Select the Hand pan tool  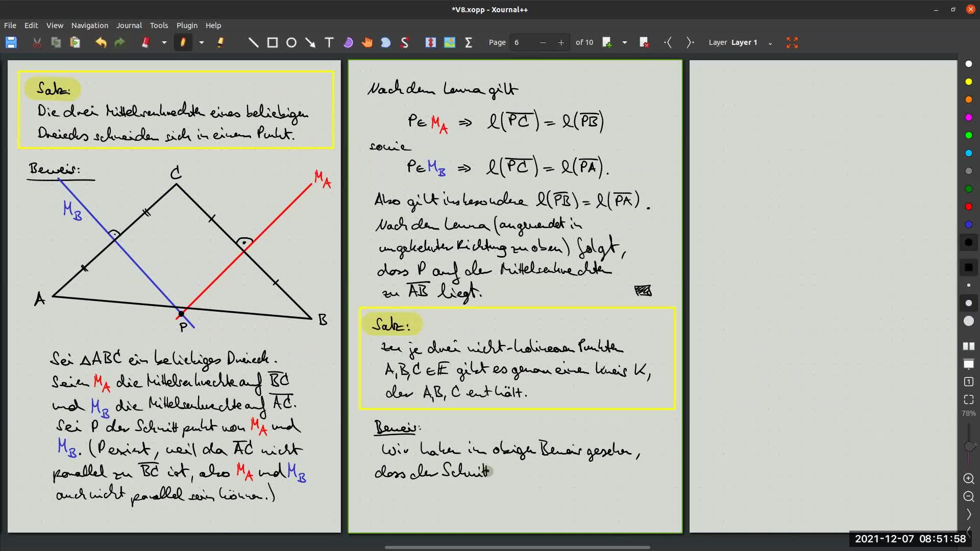point(367,42)
